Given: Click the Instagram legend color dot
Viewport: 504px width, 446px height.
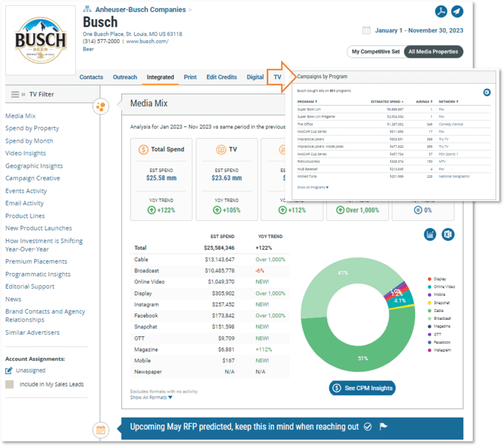Looking at the screenshot, I should click(x=429, y=350).
